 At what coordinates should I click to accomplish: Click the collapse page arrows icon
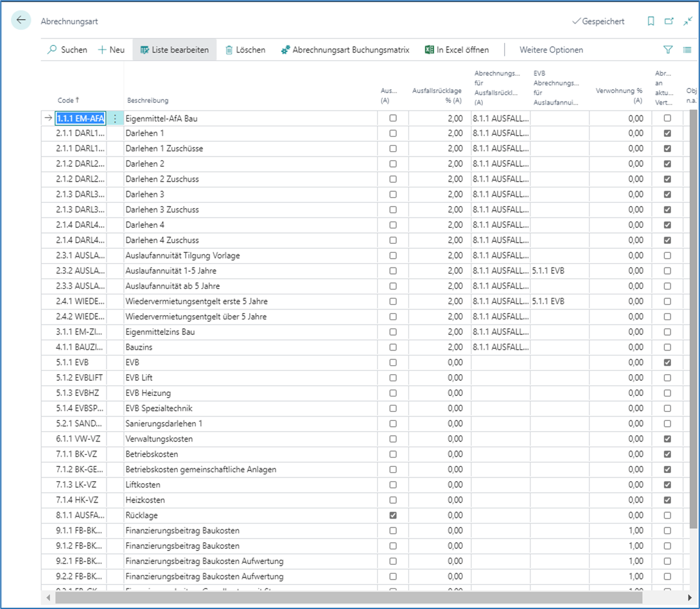coord(687,21)
